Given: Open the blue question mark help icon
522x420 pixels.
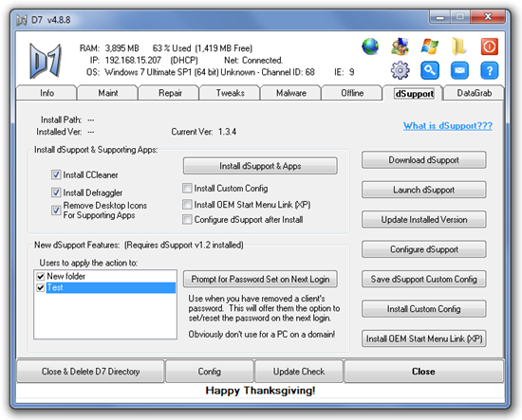Looking at the screenshot, I should click(x=489, y=70).
